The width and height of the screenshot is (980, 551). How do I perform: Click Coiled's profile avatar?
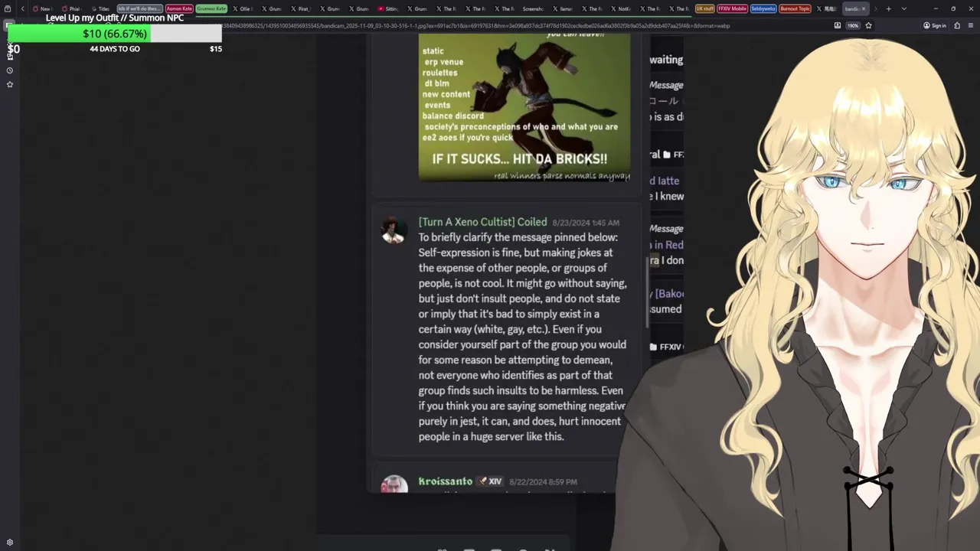pyautogui.click(x=394, y=230)
